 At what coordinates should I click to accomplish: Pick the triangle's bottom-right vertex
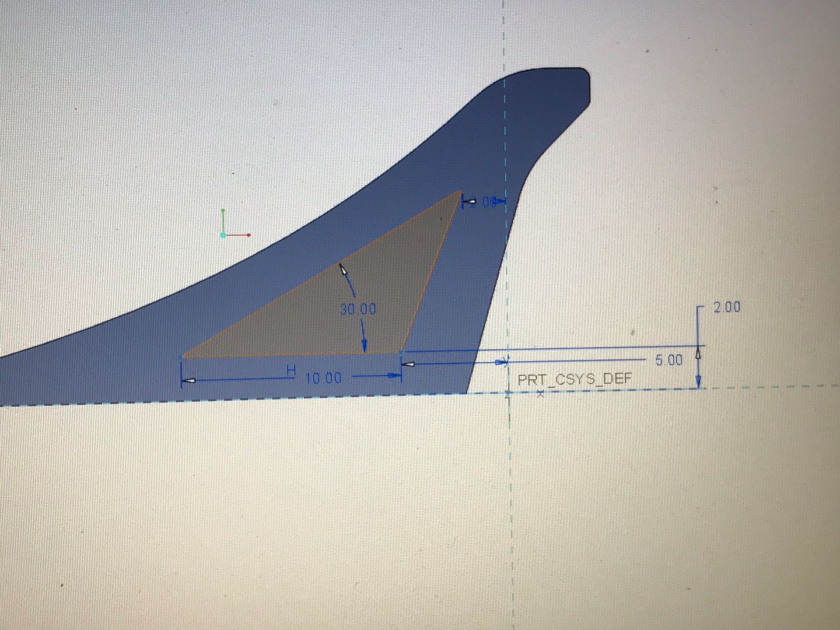coord(401,352)
